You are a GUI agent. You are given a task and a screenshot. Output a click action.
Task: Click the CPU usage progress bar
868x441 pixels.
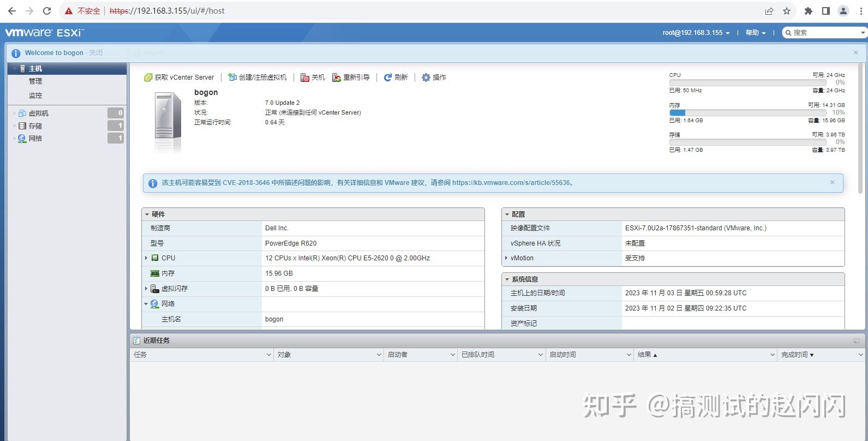tap(747, 82)
